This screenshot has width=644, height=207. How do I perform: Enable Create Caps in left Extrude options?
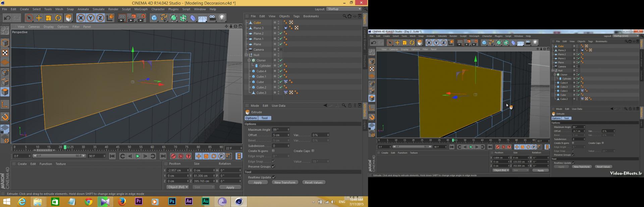[313, 151]
